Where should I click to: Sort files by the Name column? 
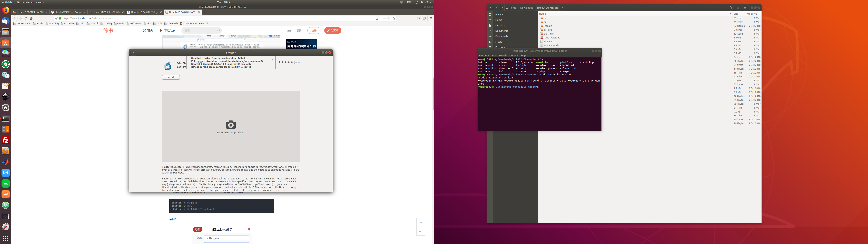pyautogui.click(x=635, y=14)
